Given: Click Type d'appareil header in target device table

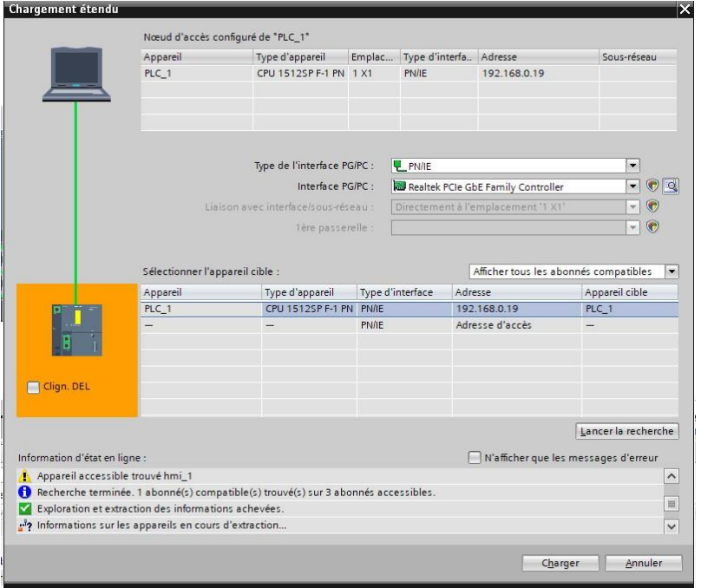Looking at the screenshot, I should pyautogui.click(x=310, y=292).
